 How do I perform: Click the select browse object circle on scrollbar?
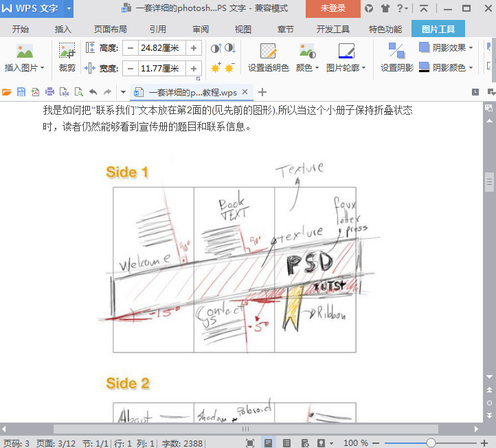pyautogui.click(x=489, y=403)
